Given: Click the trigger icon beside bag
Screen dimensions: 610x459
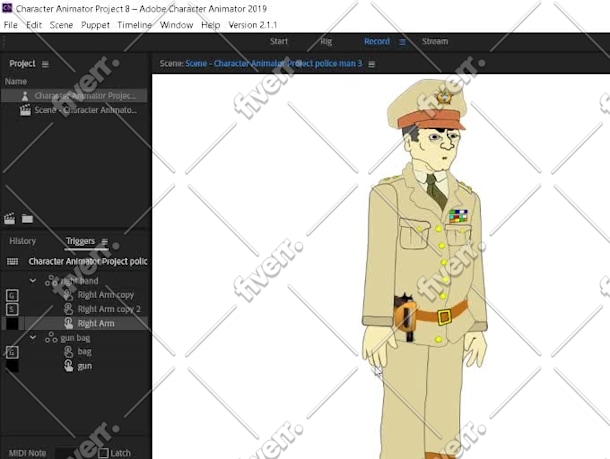Looking at the screenshot, I should coord(68,352).
